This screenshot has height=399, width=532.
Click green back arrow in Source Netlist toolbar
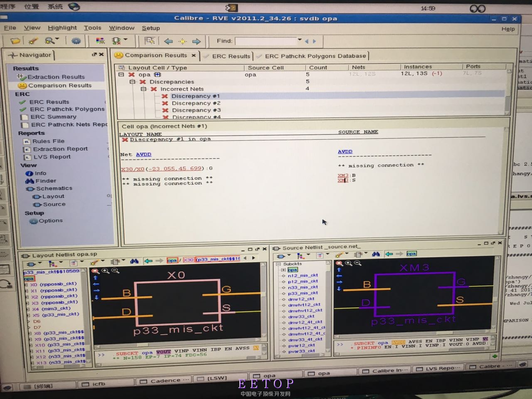[x=389, y=254]
